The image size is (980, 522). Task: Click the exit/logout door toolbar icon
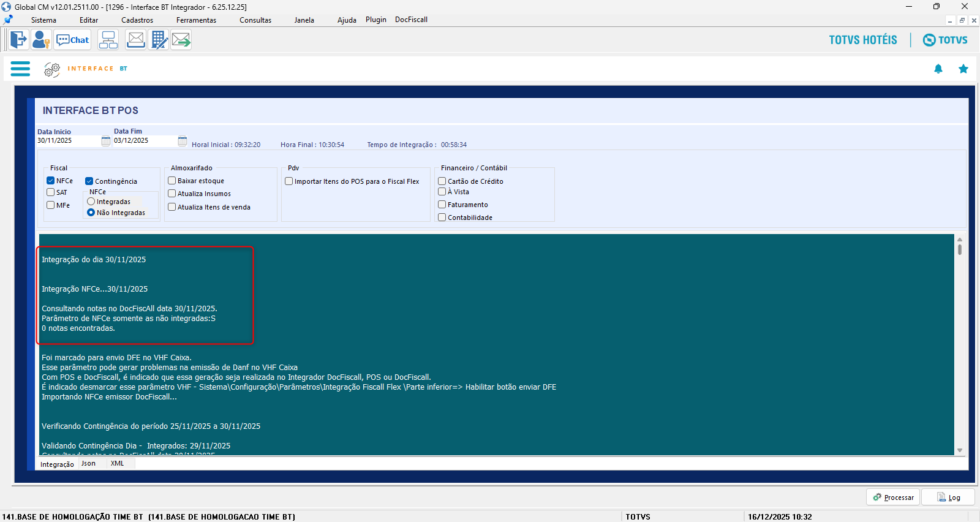pyautogui.click(x=18, y=40)
